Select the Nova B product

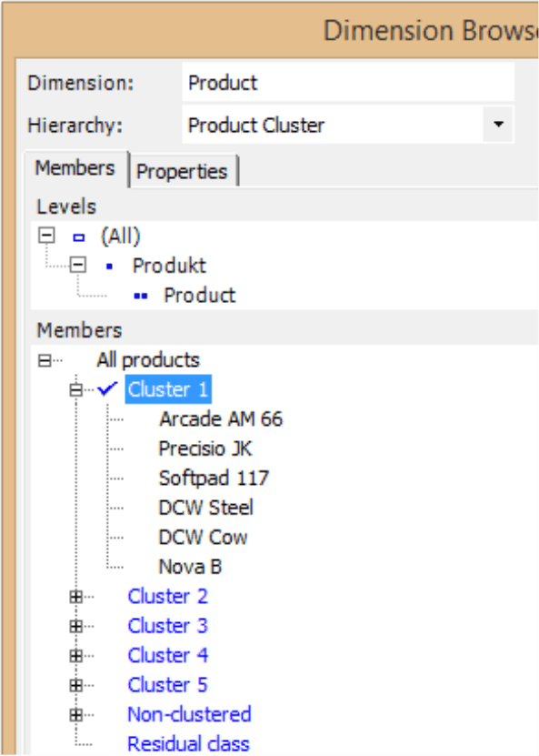pos(190,567)
